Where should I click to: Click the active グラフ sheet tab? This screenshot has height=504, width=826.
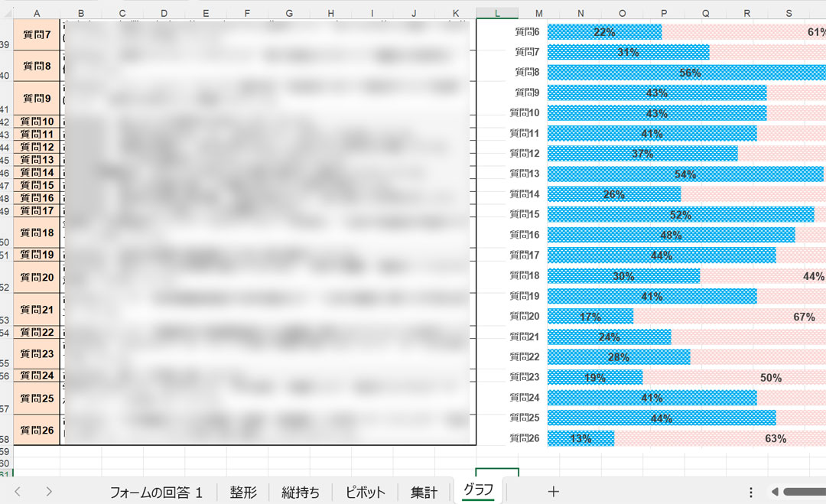(x=479, y=490)
